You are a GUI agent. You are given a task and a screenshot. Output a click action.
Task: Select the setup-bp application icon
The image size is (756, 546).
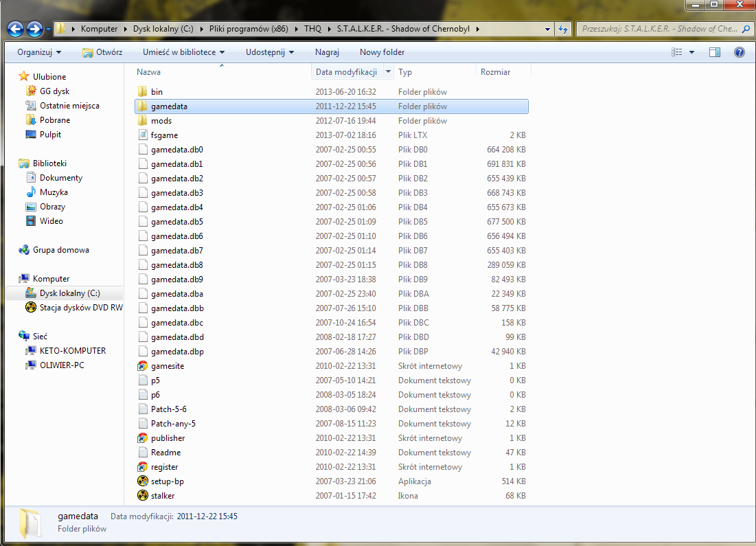143,481
